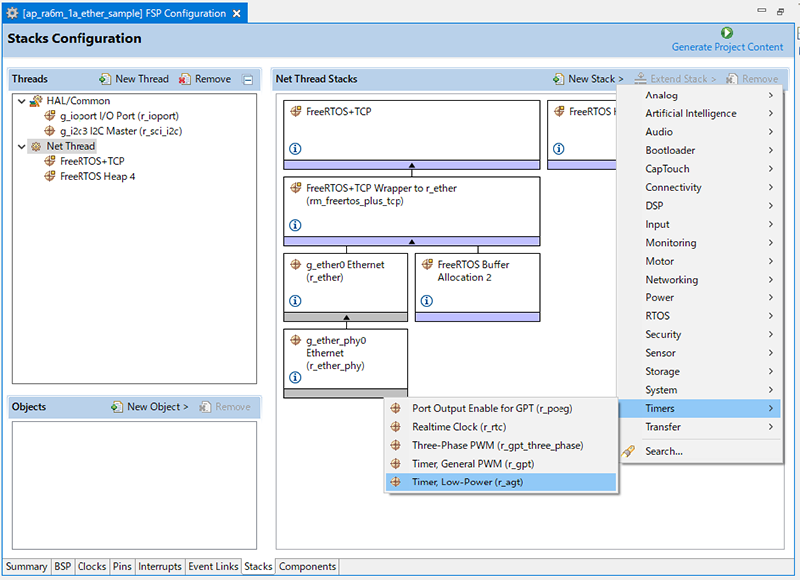Click the Net Thread gear icon

pos(36,146)
